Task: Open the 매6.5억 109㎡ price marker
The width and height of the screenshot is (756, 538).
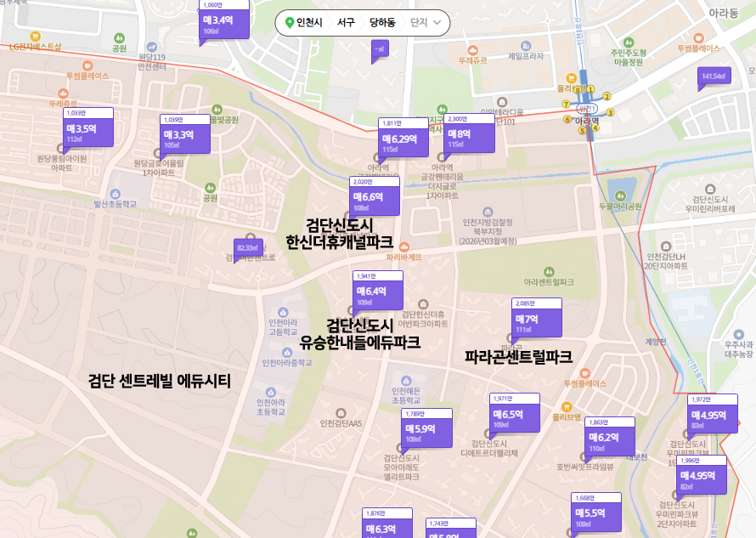Action: click(515, 416)
